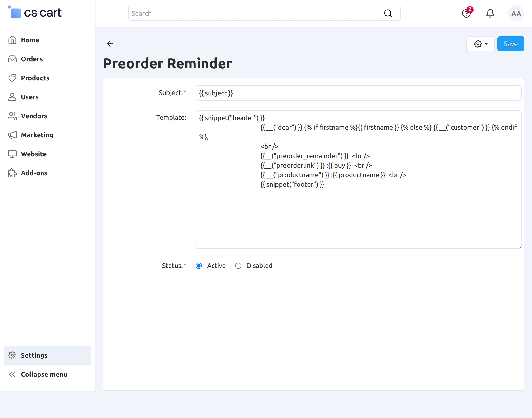The width and height of the screenshot is (532, 418).
Task: Select the Orders envelope icon
Action: (x=13, y=59)
